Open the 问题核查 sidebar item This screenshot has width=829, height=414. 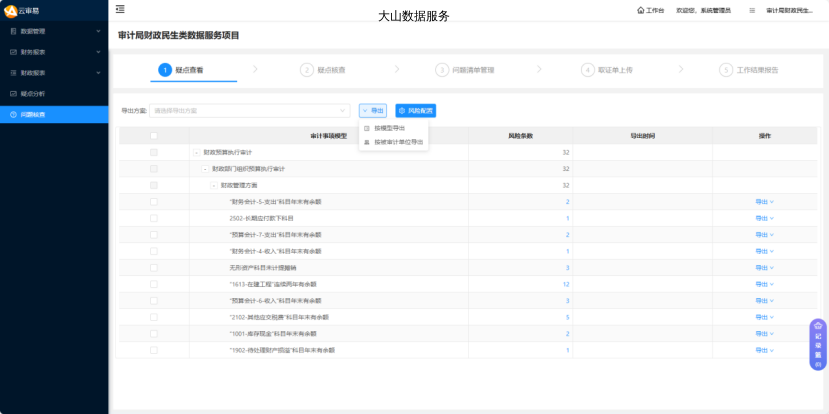tap(33, 114)
